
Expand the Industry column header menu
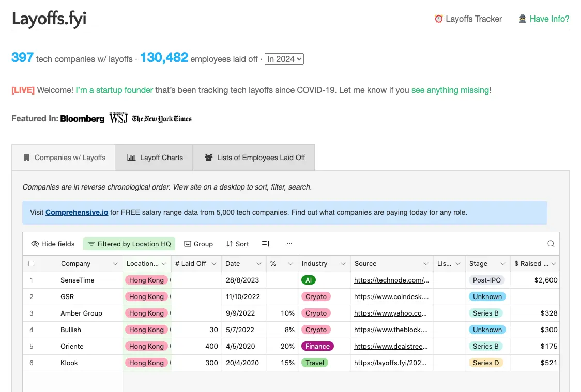343,263
